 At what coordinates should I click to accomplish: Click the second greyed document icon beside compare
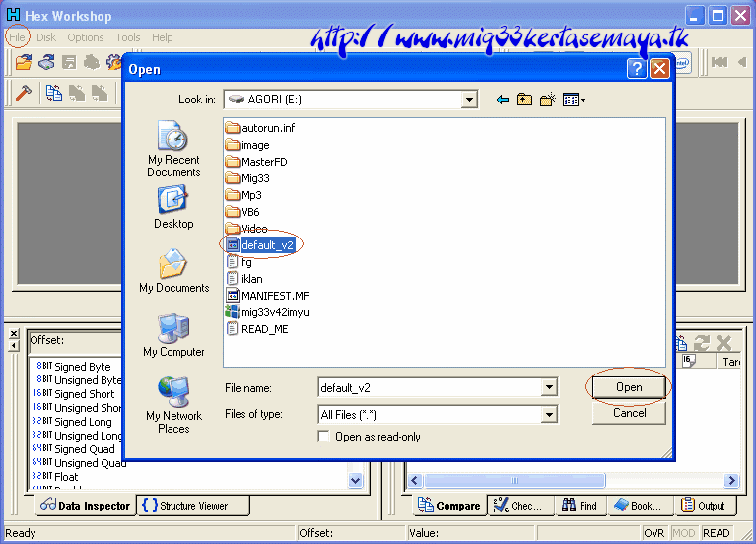click(100, 92)
